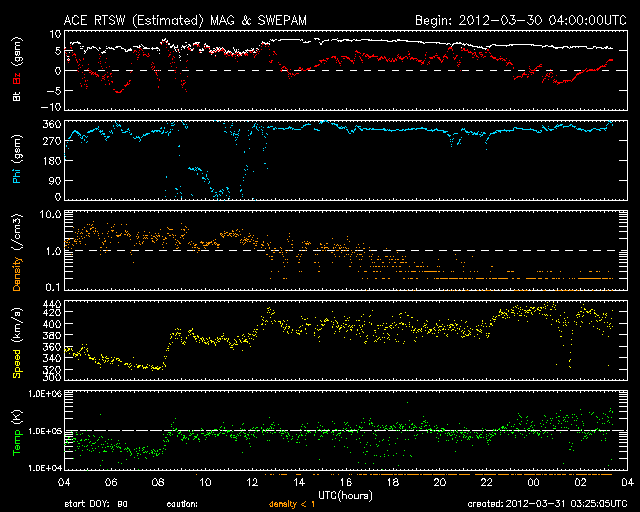Click the '0.1' tick on Density axis
This screenshot has width=640, height=512.
coord(53,287)
